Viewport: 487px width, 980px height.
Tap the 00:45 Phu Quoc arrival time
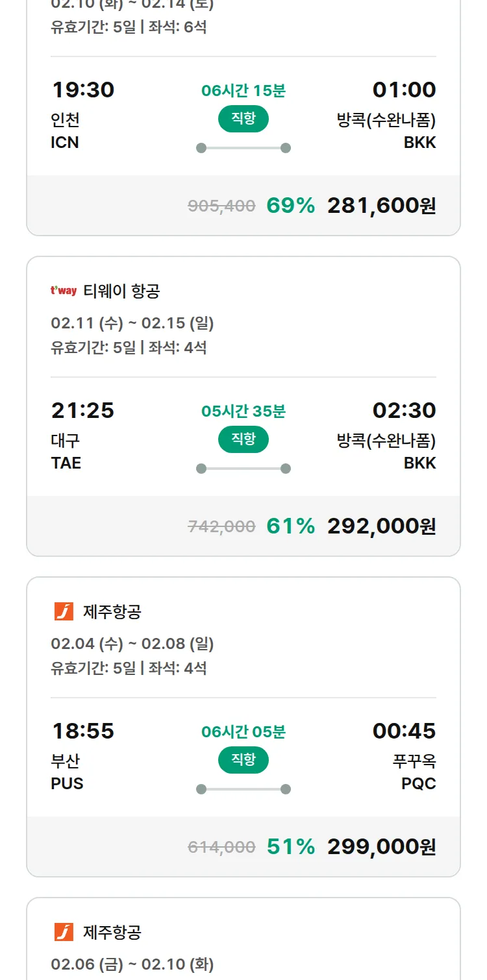point(404,731)
